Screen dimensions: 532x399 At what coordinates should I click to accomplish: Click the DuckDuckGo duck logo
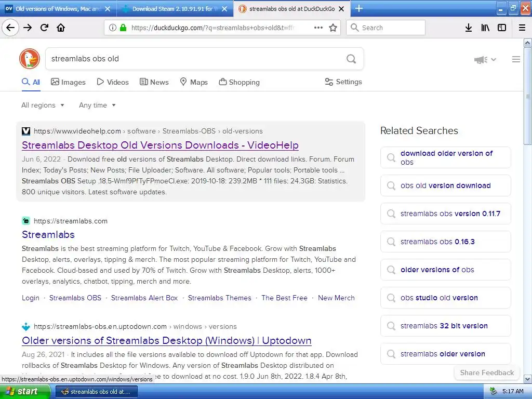pyautogui.click(x=30, y=58)
